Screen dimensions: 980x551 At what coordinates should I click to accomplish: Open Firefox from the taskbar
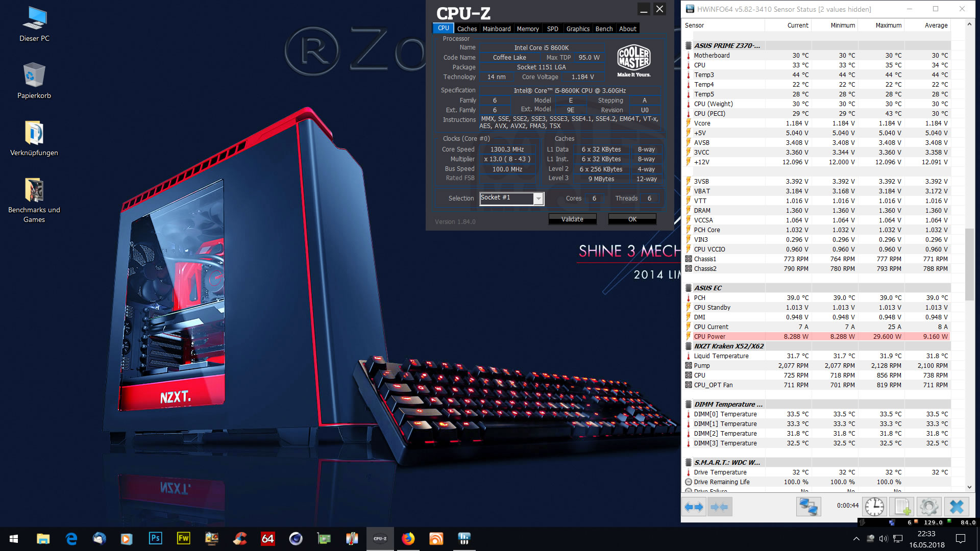click(x=408, y=539)
